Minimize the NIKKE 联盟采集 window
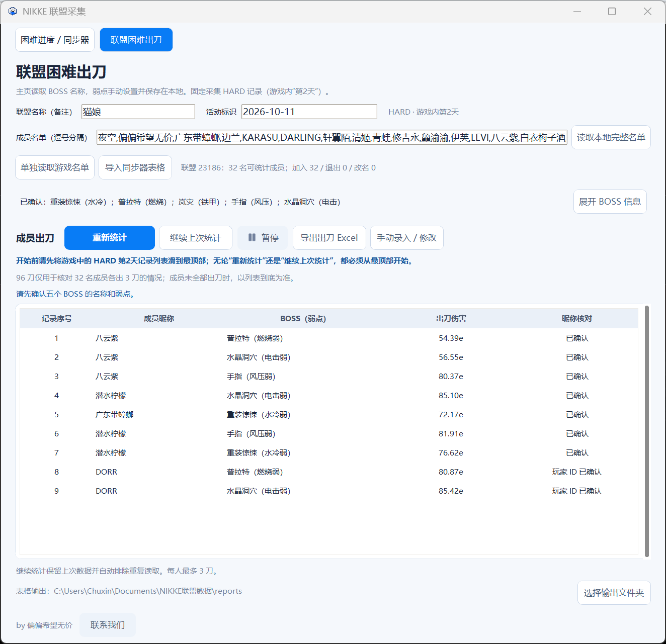666x644 pixels. tap(577, 11)
